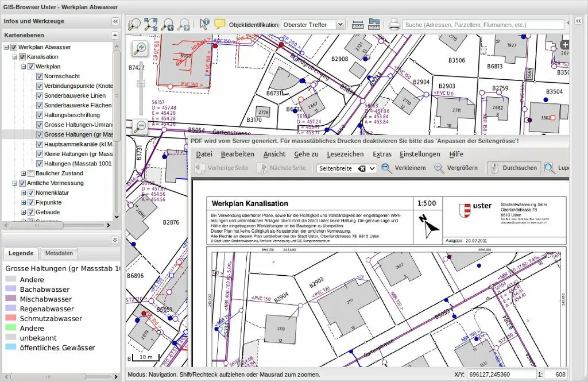
Task: Click the layer tree vertical scrollbar
Action: (116, 96)
